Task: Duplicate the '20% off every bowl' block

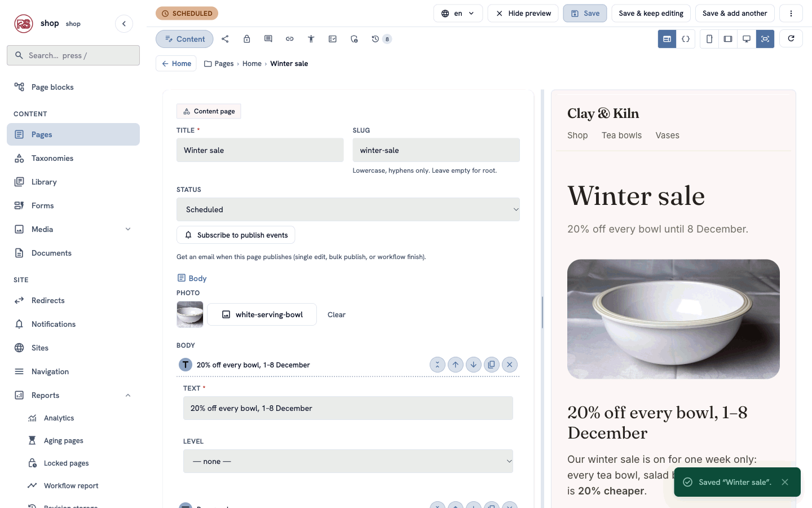Action: (x=491, y=365)
